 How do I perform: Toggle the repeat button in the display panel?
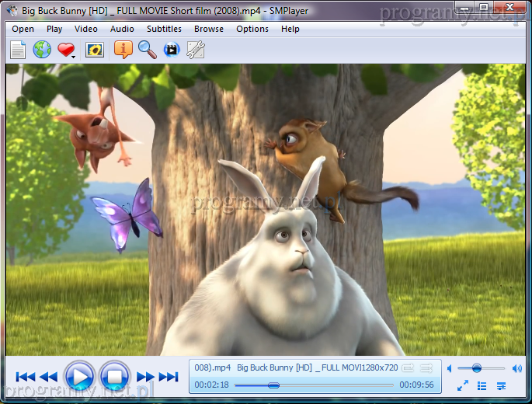(408, 367)
